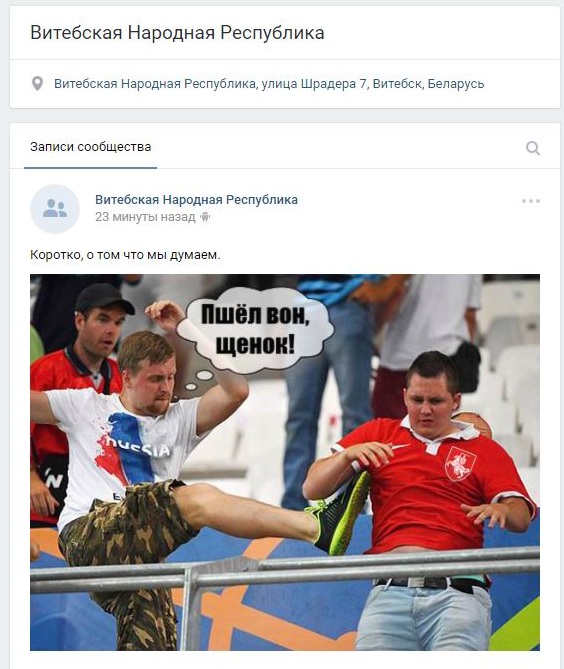Open the community avatar placeholder icon
Viewport: 564px width, 669px height.
click(55, 209)
